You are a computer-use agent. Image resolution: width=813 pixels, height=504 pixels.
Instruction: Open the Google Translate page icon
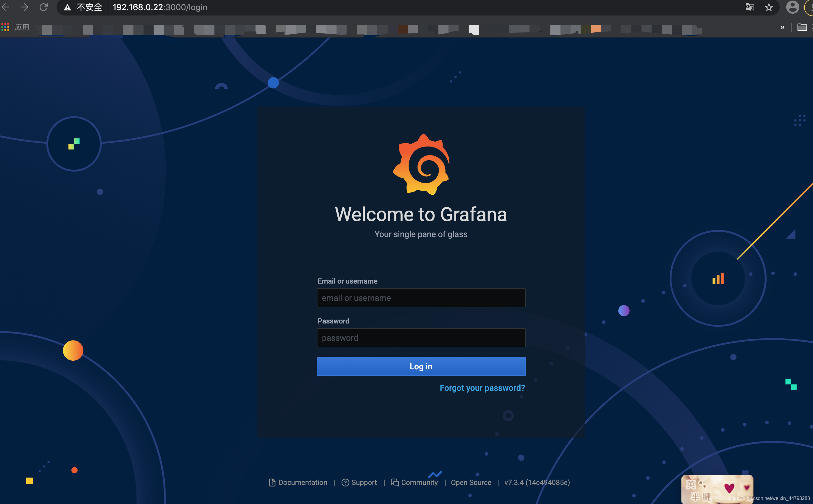pyautogui.click(x=750, y=7)
